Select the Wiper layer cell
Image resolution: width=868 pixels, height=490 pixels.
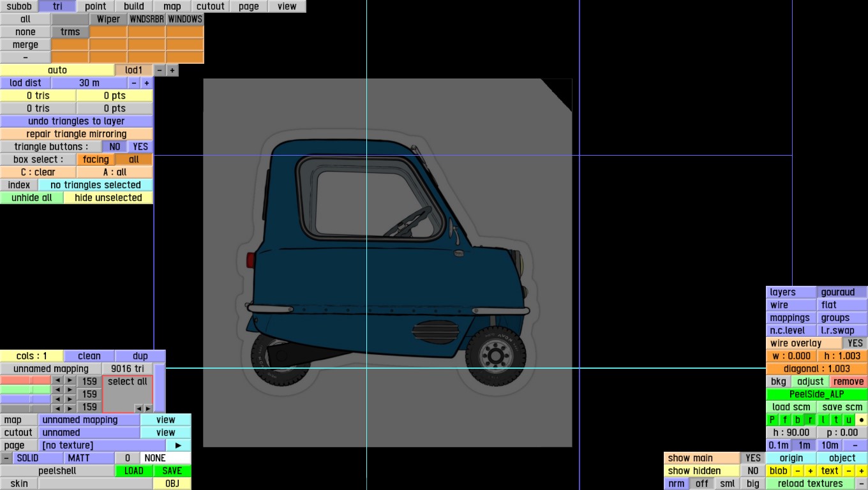coord(108,19)
